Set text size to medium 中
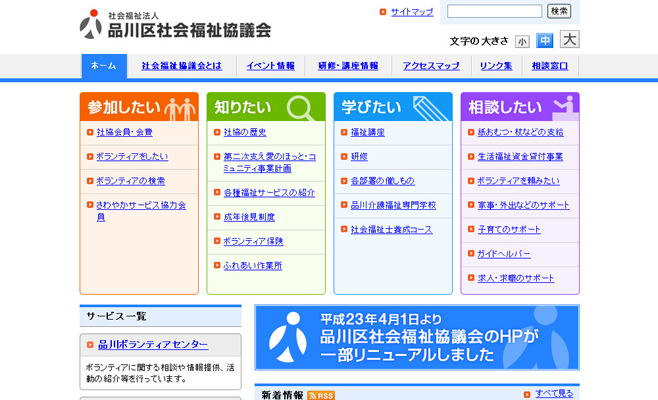This screenshot has width=658, height=400. coord(545,41)
